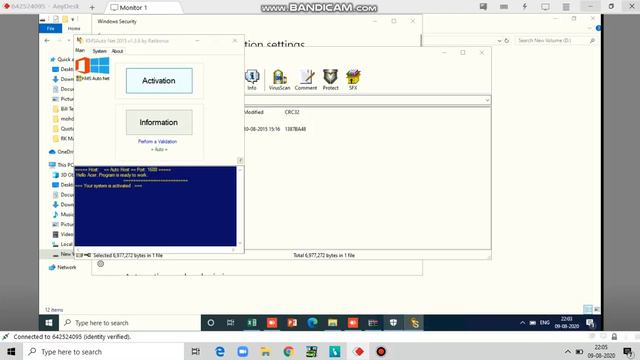Open the Main tab in KMSAuto
This screenshot has width=640, height=360.
click(80, 51)
